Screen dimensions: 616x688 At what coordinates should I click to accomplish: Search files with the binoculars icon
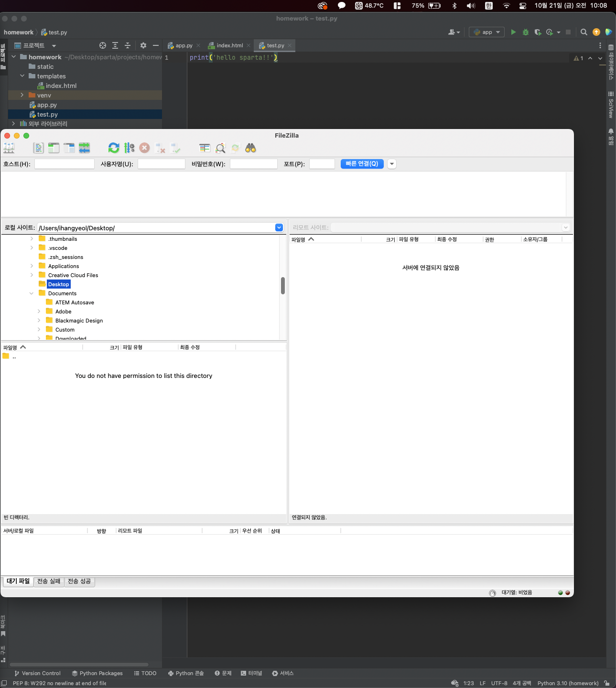tap(250, 148)
